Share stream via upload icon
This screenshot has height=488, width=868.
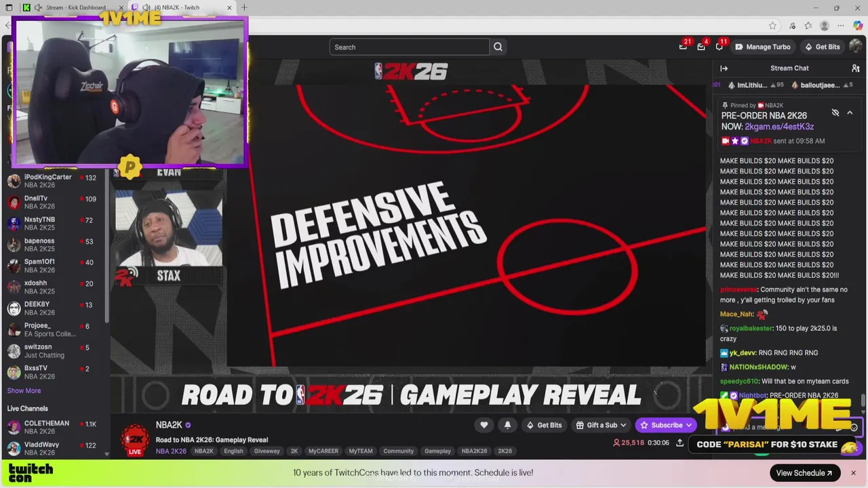(x=680, y=443)
